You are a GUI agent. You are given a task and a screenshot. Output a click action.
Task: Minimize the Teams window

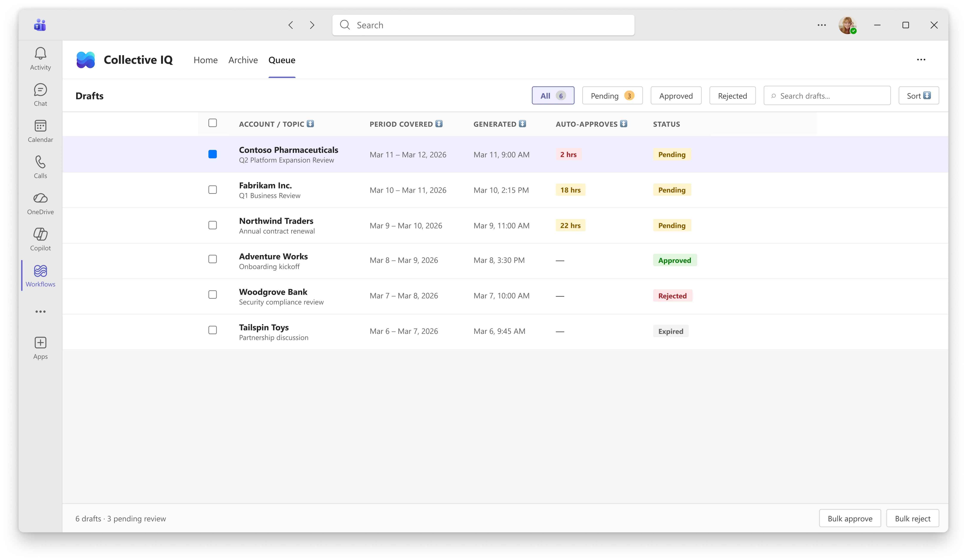[877, 25]
